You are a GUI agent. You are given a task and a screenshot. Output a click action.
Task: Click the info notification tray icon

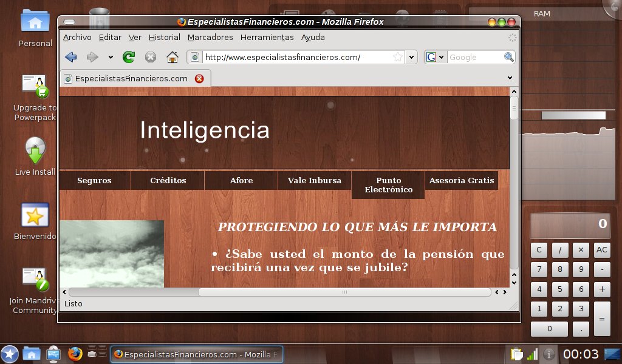[549, 354]
